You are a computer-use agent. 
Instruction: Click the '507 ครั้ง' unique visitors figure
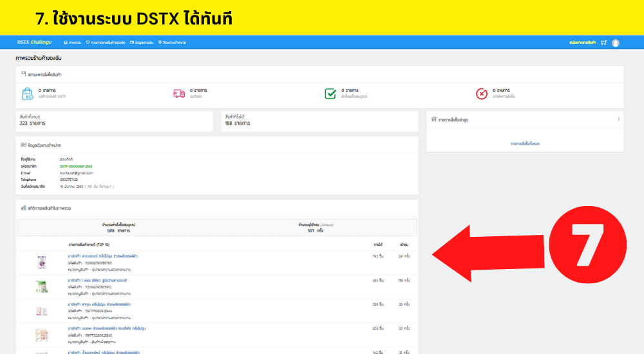tap(316, 231)
